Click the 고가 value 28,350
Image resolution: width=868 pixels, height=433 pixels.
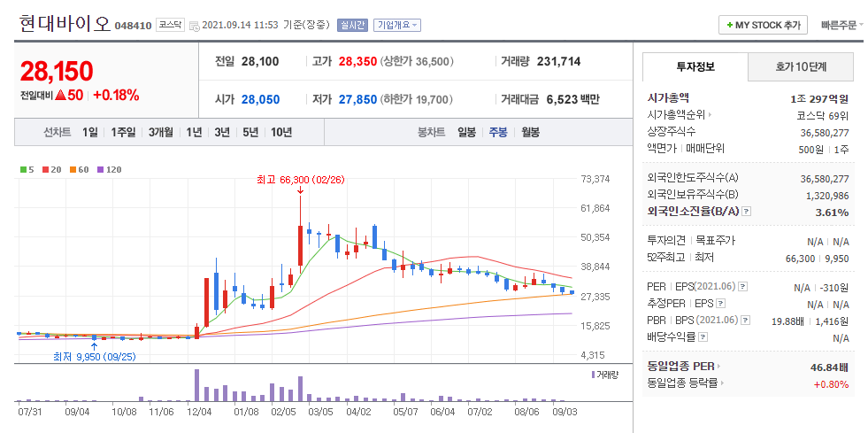coord(357,61)
